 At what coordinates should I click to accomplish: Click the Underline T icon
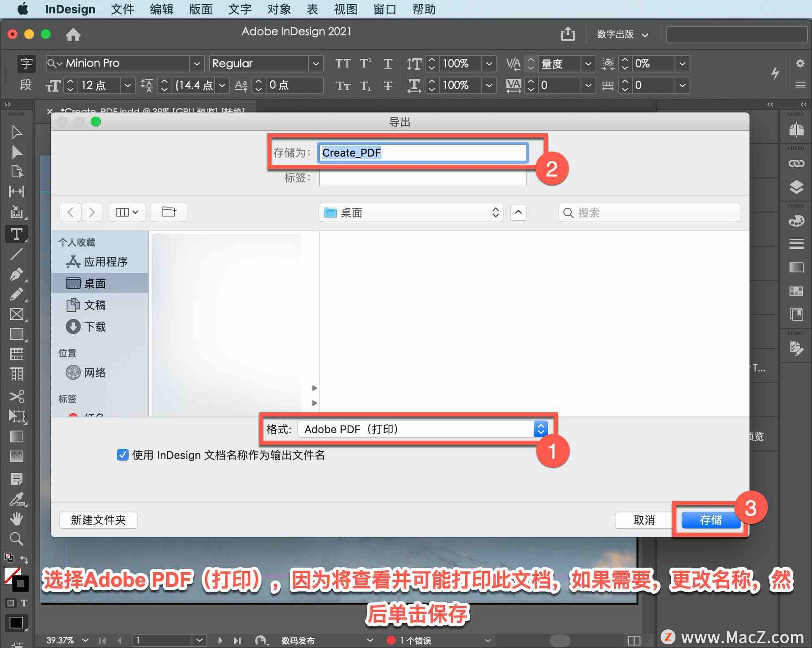(x=387, y=63)
